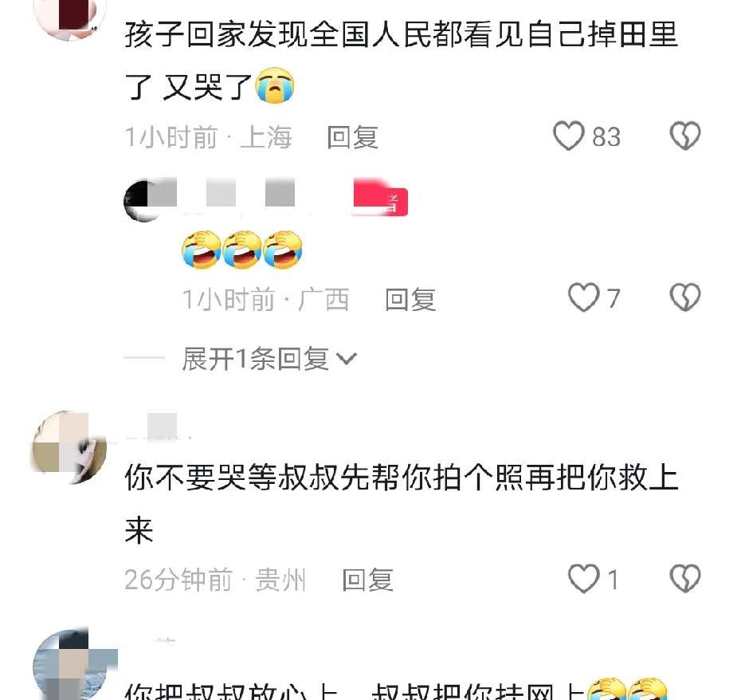Dislike the Shanghai comment via broken heart
Image resolution: width=741 pixels, height=700 pixels.
click(684, 136)
